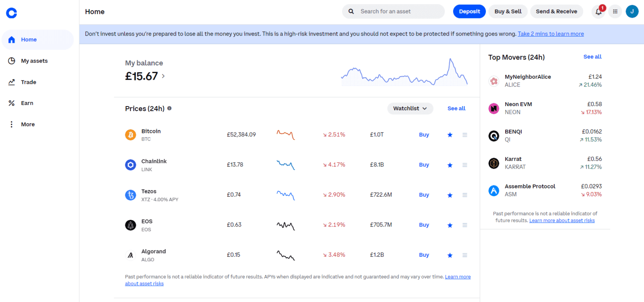The width and height of the screenshot is (644, 302).
Task: Open the apps grid menu icon
Action: tap(615, 12)
